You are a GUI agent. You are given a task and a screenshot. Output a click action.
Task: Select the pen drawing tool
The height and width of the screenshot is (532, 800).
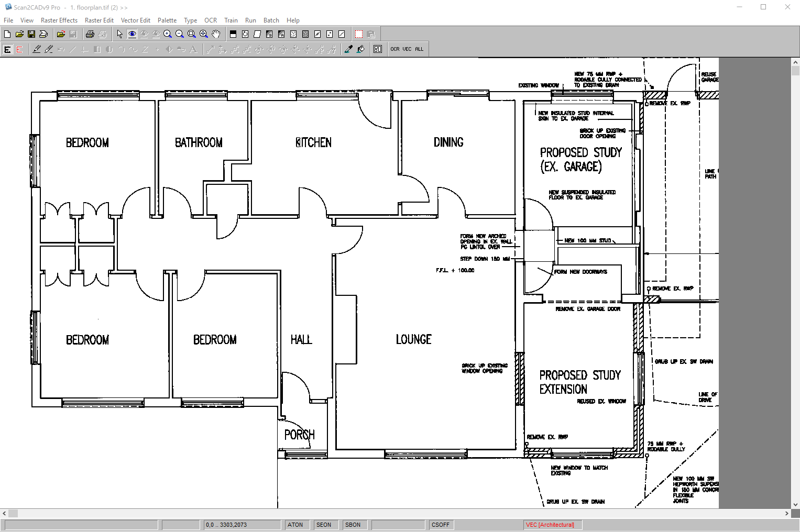36,49
